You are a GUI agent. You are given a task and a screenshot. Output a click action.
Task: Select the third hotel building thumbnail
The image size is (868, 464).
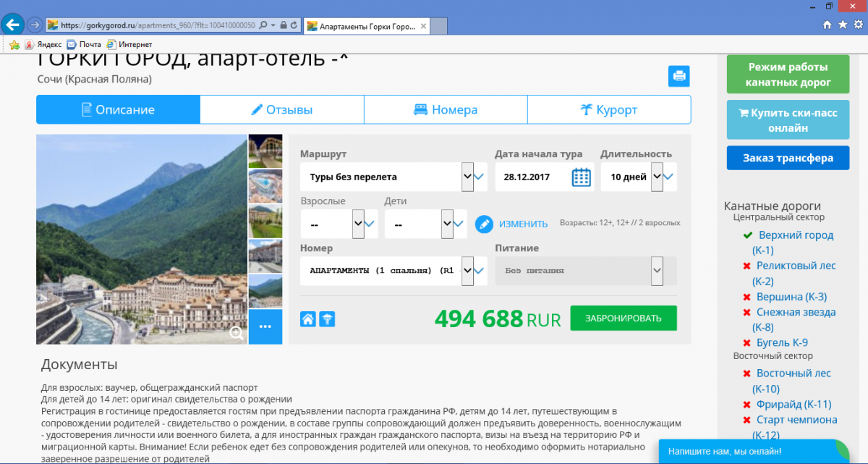(x=265, y=222)
